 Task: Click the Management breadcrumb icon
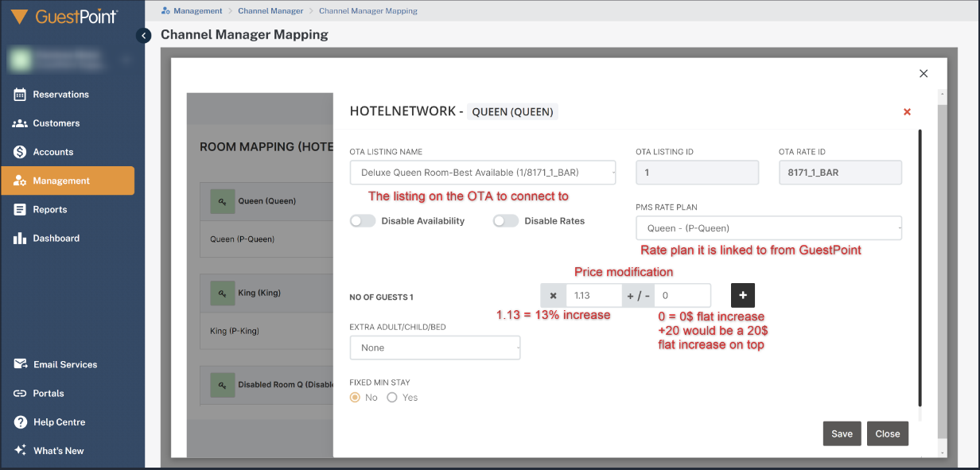tap(165, 11)
